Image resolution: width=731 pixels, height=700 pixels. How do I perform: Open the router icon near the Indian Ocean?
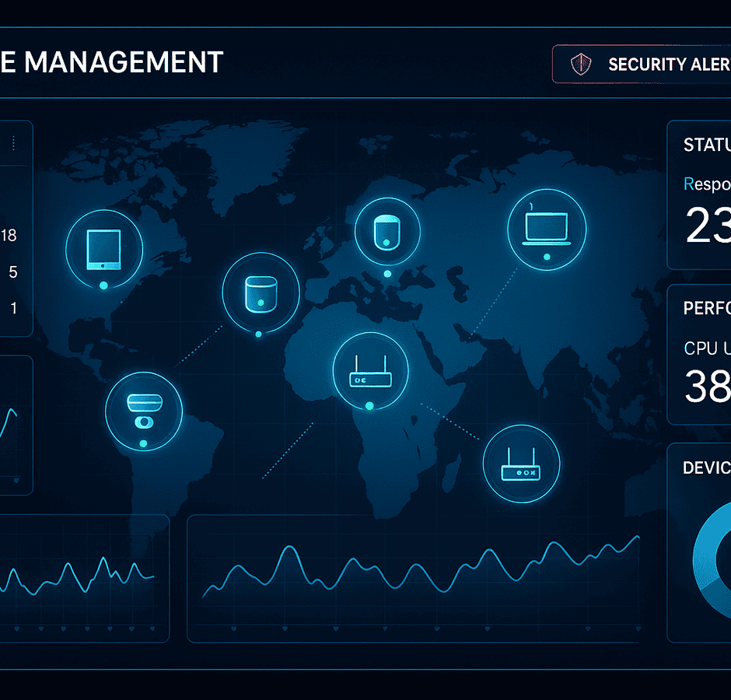tap(520, 464)
